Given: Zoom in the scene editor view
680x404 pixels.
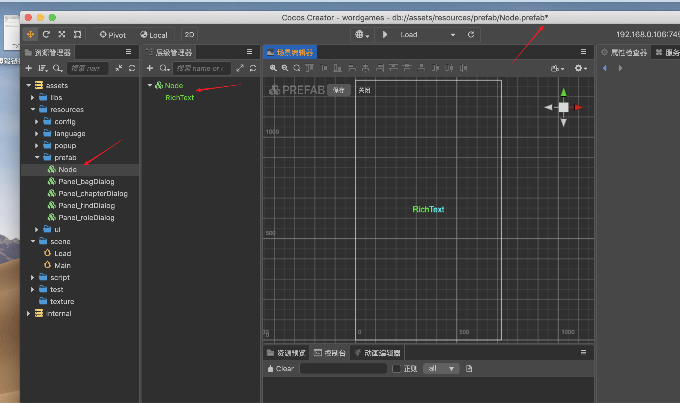Looking at the screenshot, I should [273, 68].
